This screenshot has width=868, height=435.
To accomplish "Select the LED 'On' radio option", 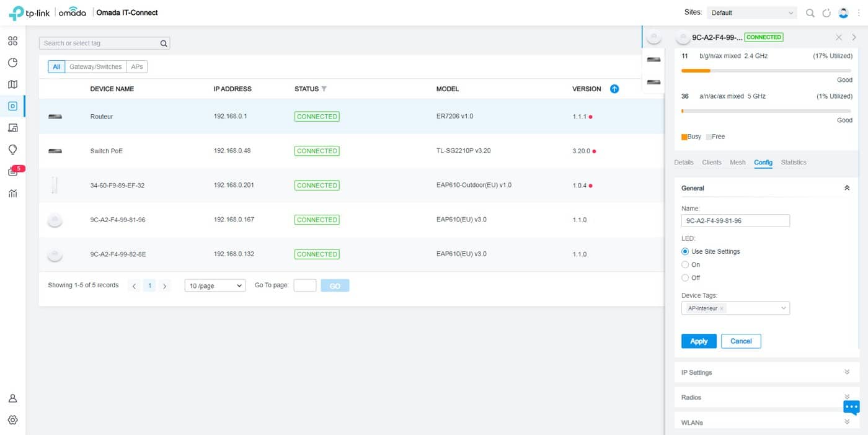I will pos(685,264).
